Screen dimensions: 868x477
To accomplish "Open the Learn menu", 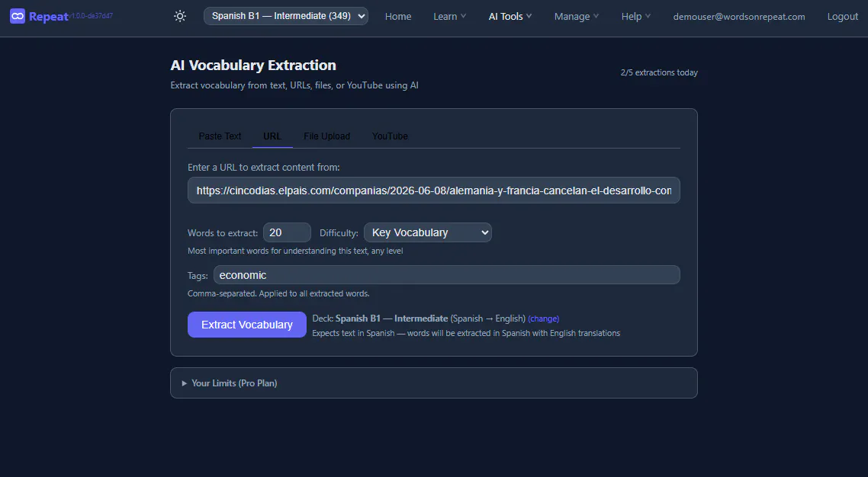I will click(449, 17).
